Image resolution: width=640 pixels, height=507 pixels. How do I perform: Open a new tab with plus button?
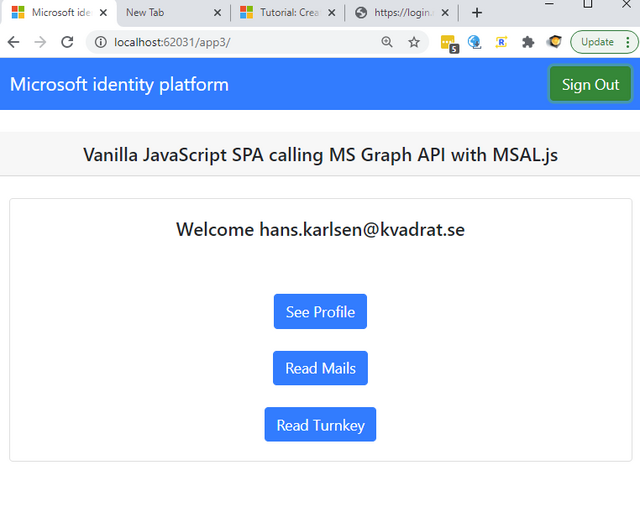(476, 13)
